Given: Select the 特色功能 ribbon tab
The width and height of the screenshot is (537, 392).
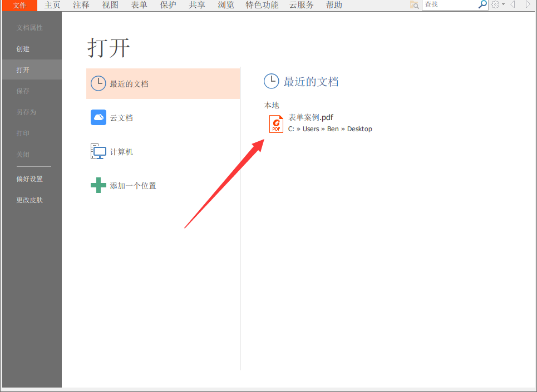Looking at the screenshot, I should (262, 4).
